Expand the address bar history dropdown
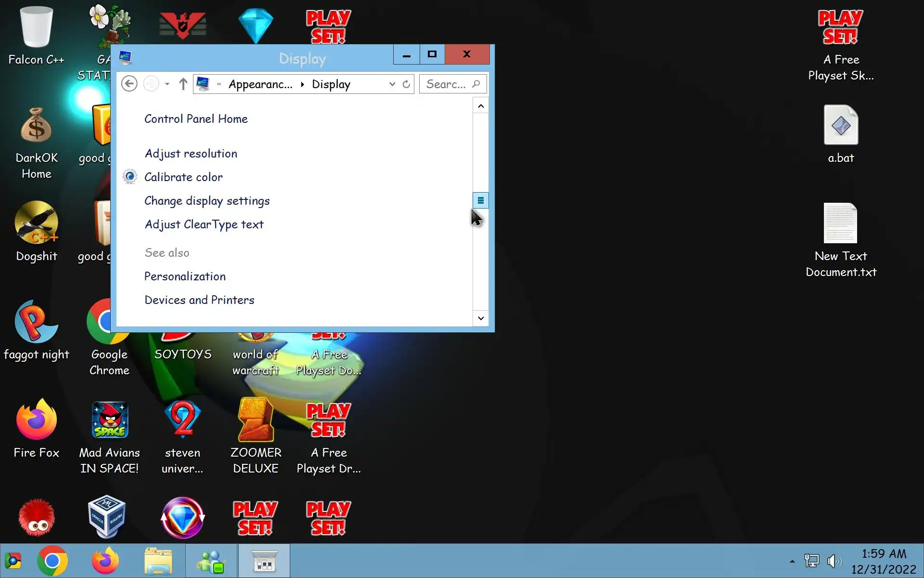This screenshot has height=578, width=924. pos(392,84)
